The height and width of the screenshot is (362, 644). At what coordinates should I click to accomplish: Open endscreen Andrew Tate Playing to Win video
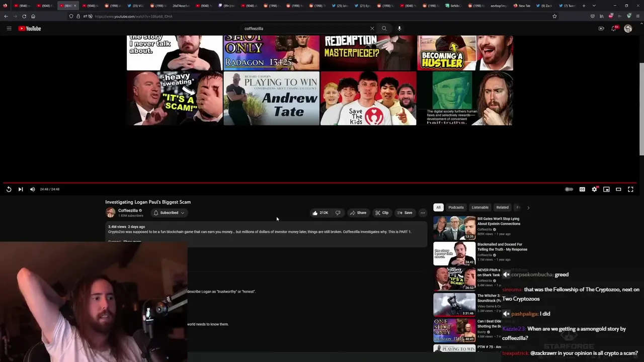(x=271, y=98)
